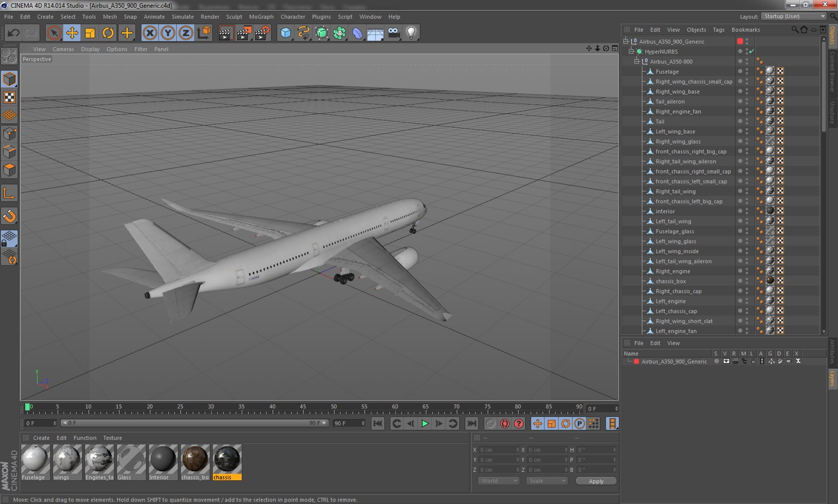
Task: Collapse the HyperNURBS tree node
Action: pos(631,51)
